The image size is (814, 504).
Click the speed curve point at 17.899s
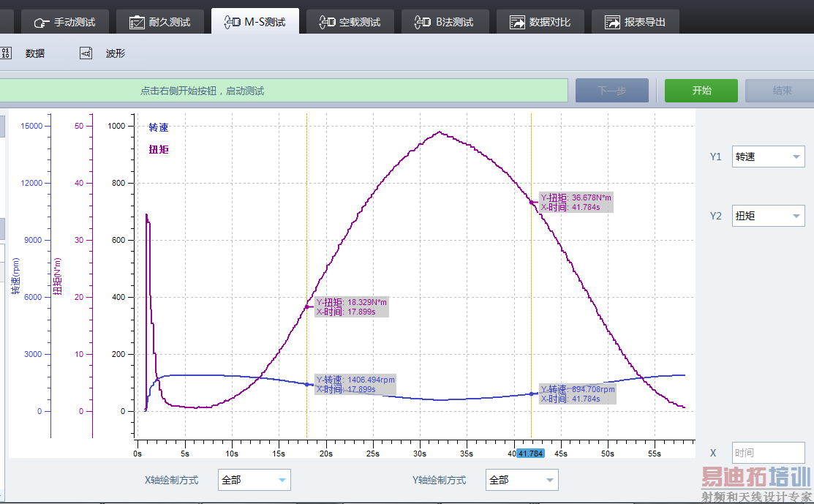tap(307, 385)
